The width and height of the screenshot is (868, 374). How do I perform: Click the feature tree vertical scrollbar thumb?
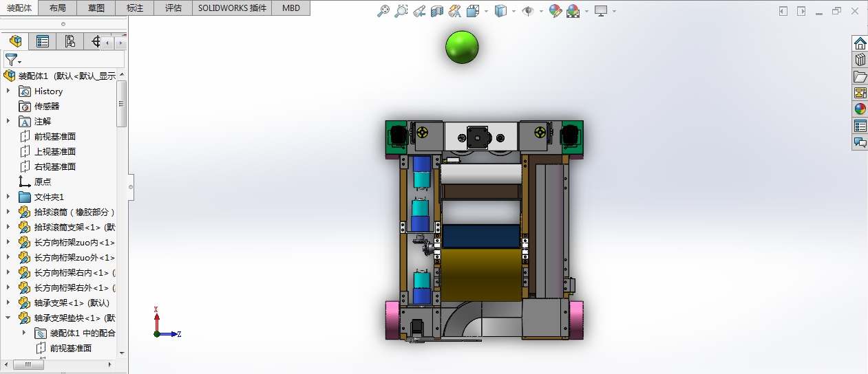click(x=122, y=103)
